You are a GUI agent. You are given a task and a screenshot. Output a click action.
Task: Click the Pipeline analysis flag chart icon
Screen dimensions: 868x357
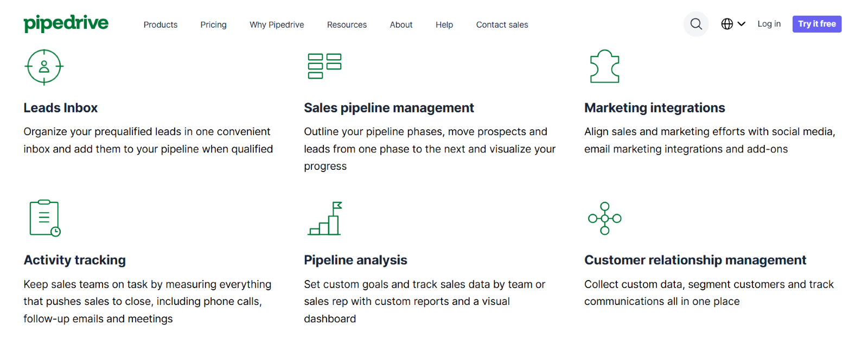[x=325, y=218]
